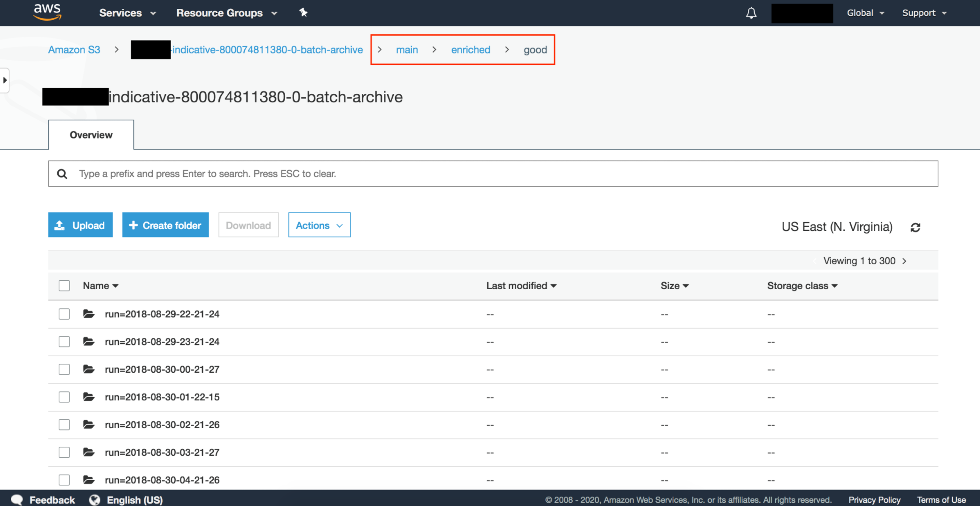The width and height of the screenshot is (980, 506).
Task: Check the box for run=2018-08-30-01-22-15
Action: (64, 397)
